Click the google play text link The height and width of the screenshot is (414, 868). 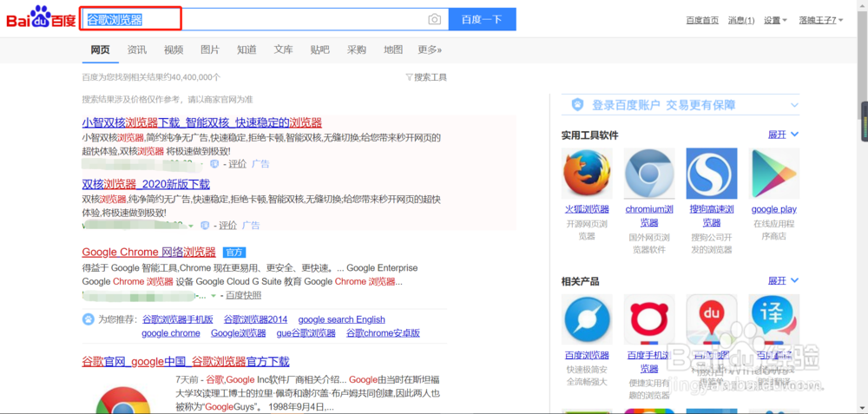[774, 209]
